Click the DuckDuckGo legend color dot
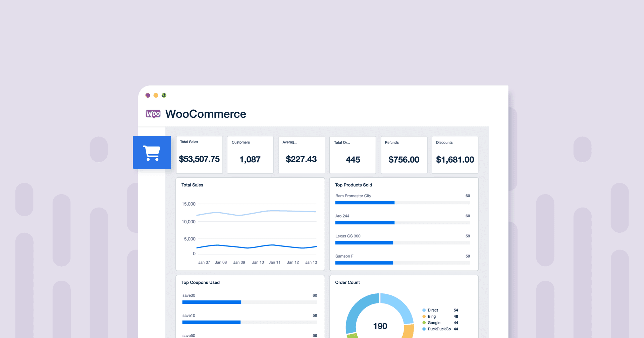Screen dimensions: 644x338 click(x=424, y=329)
